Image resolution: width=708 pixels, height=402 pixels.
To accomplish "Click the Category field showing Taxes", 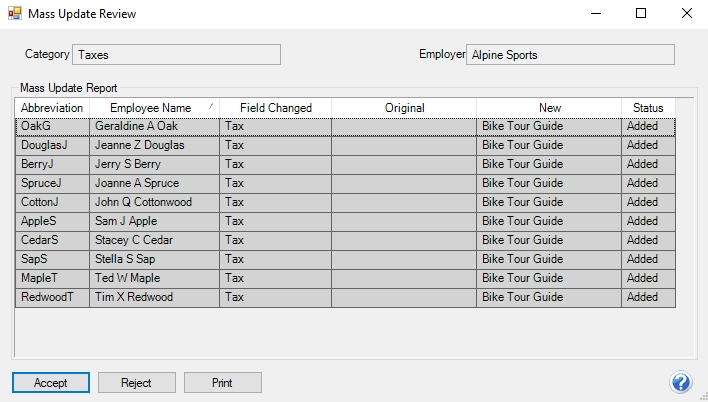I will click(177, 55).
